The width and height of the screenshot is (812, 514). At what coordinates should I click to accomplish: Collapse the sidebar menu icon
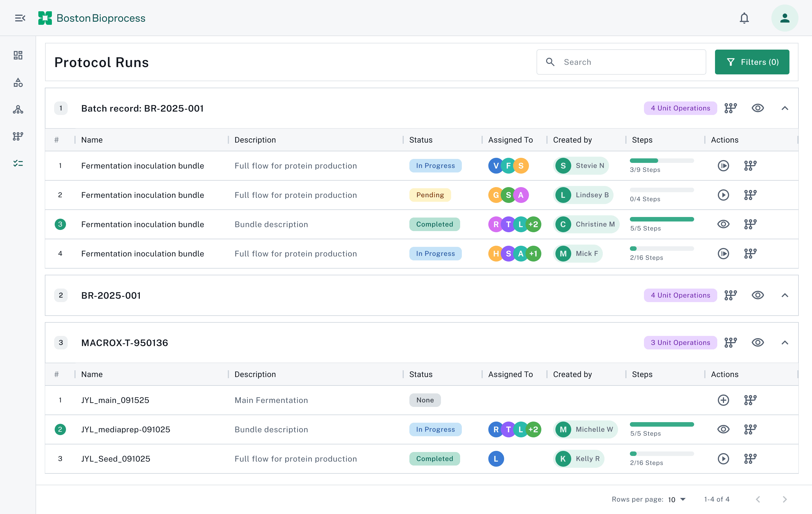tap(20, 18)
